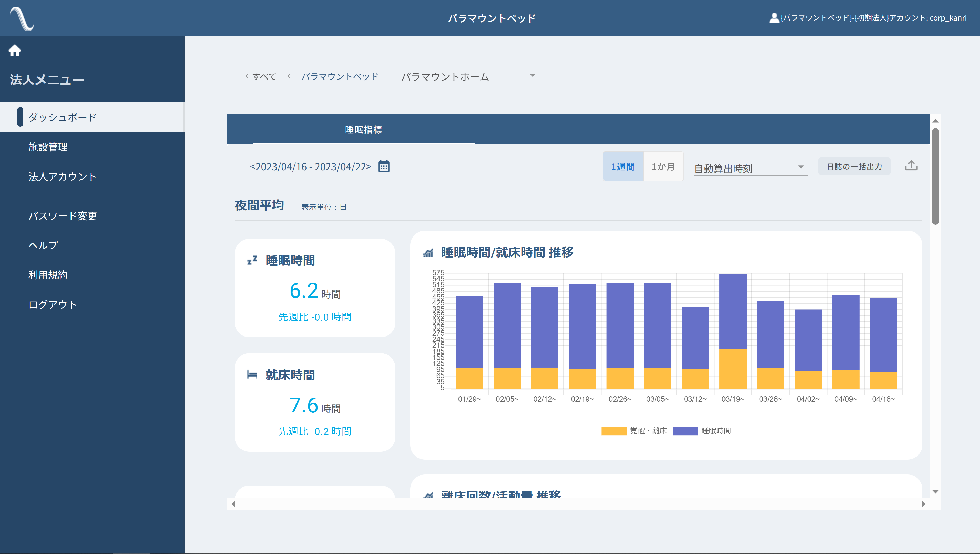
Task: Click 睡眠時間 legend color swatch
Action: pos(685,431)
